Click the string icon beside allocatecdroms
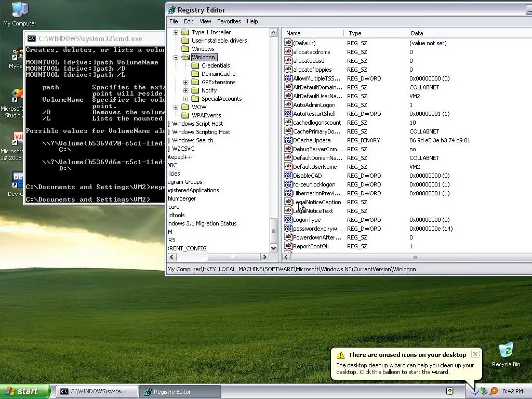The width and height of the screenshot is (532, 399). pos(288,51)
